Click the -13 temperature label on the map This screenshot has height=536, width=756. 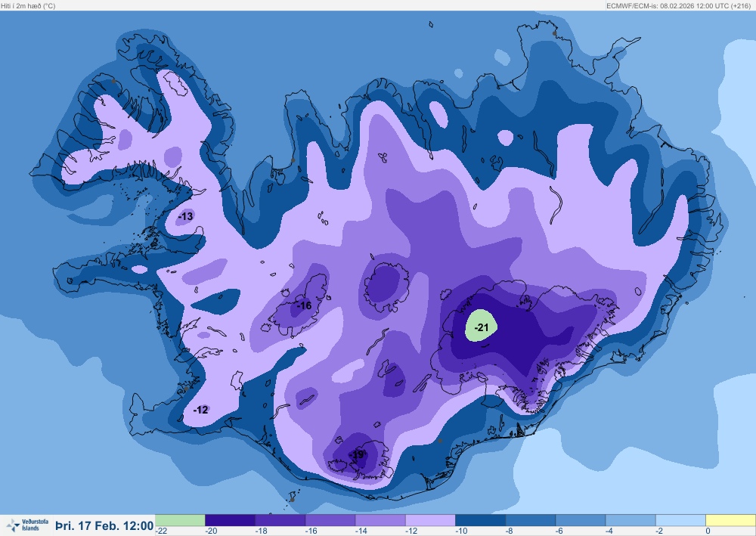(x=185, y=216)
